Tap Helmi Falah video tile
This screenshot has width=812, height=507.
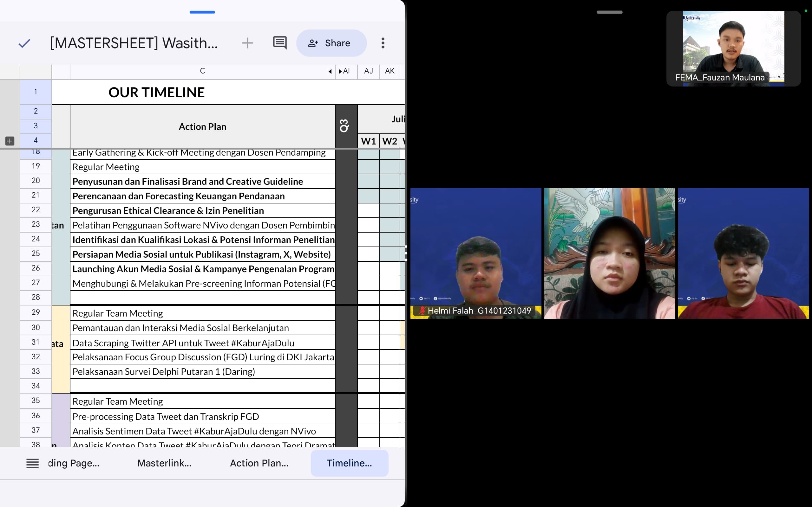tap(475, 253)
